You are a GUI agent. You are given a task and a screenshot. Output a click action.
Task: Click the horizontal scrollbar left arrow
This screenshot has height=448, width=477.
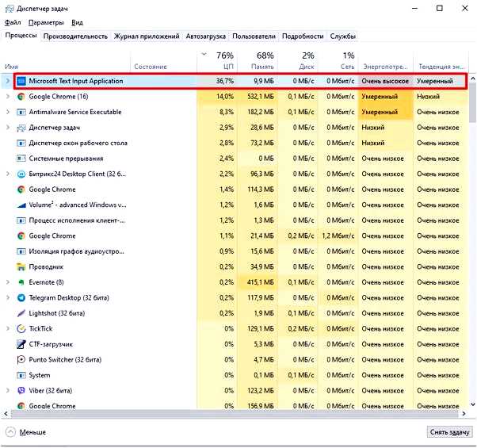pos(6,414)
